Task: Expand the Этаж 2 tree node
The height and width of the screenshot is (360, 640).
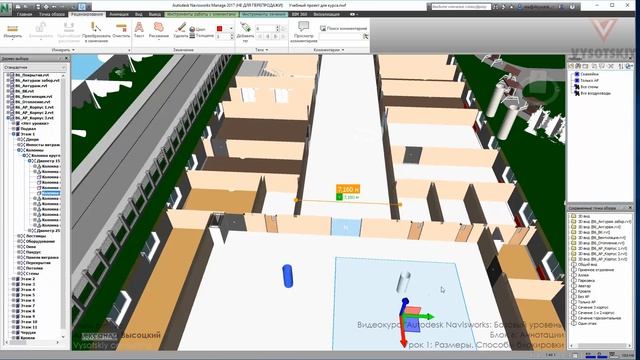Action: (x=13, y=279)
